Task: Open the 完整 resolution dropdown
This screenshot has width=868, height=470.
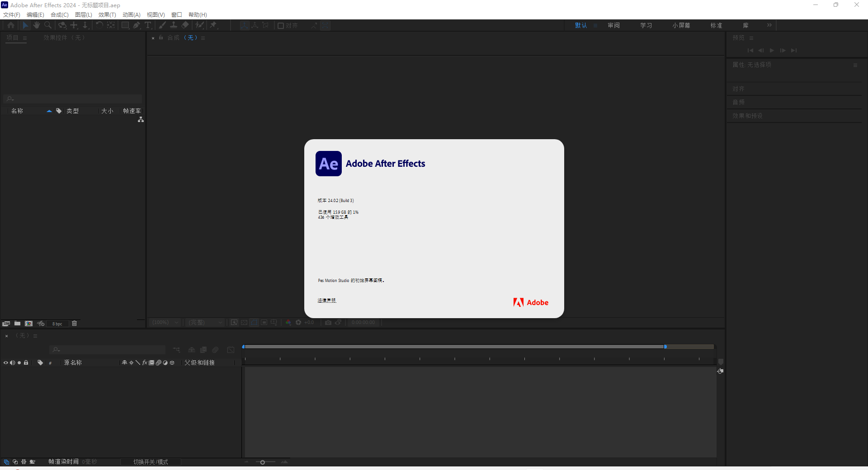Action: pyautogui.click(x=206, y=323)
